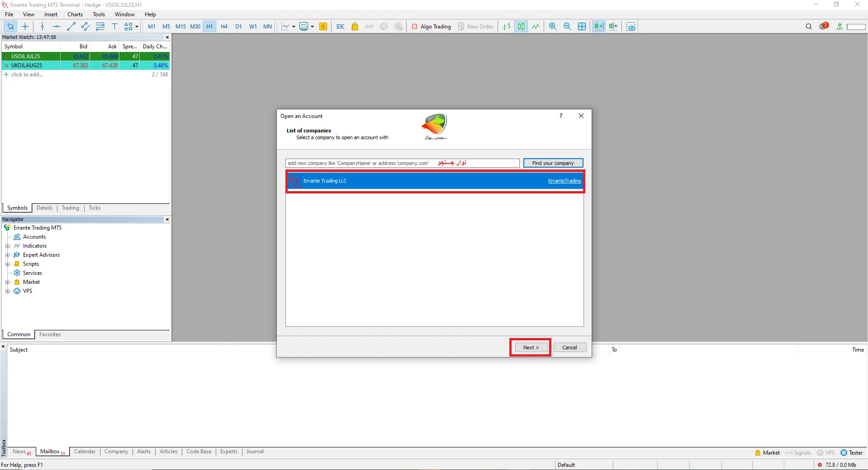Image resolution: width=868 pixels, height=470 pixels.
Task: Toggle Algo Trading on
Action: (431, 27)
